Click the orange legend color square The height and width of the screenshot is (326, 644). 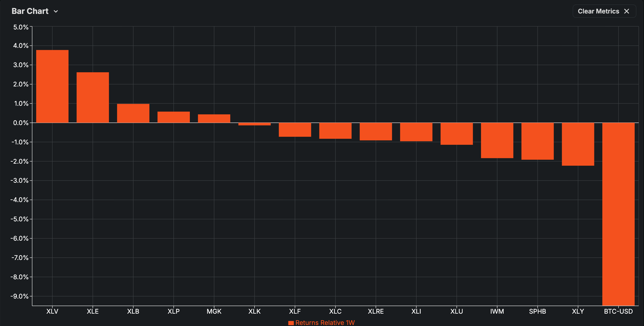coord(291,323)
